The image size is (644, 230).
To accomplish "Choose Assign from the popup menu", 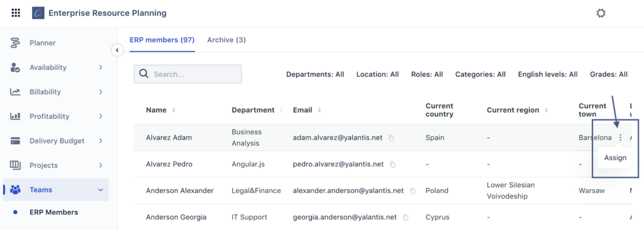I will [x=615, y=158].
